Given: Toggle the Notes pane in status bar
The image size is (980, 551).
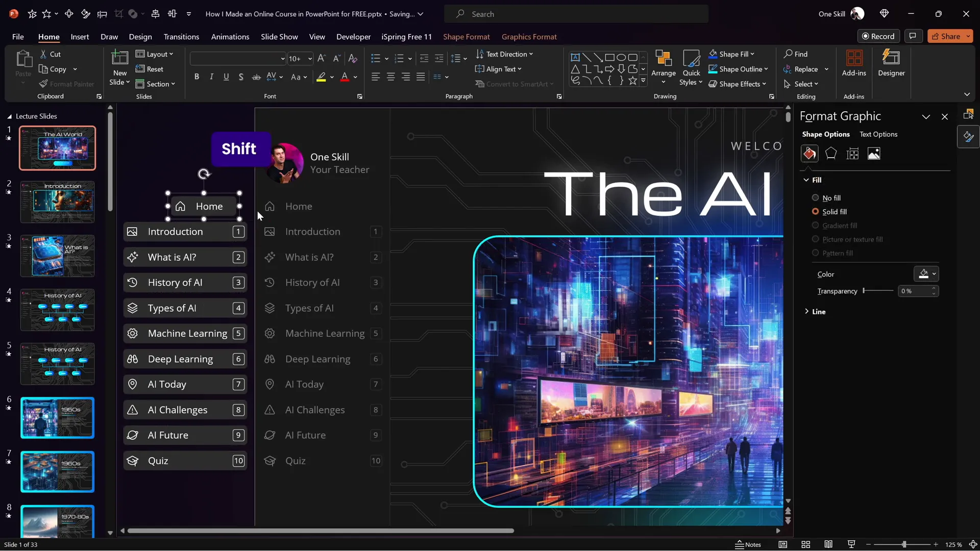Looking at the screenshot, I should coord(748,544).
